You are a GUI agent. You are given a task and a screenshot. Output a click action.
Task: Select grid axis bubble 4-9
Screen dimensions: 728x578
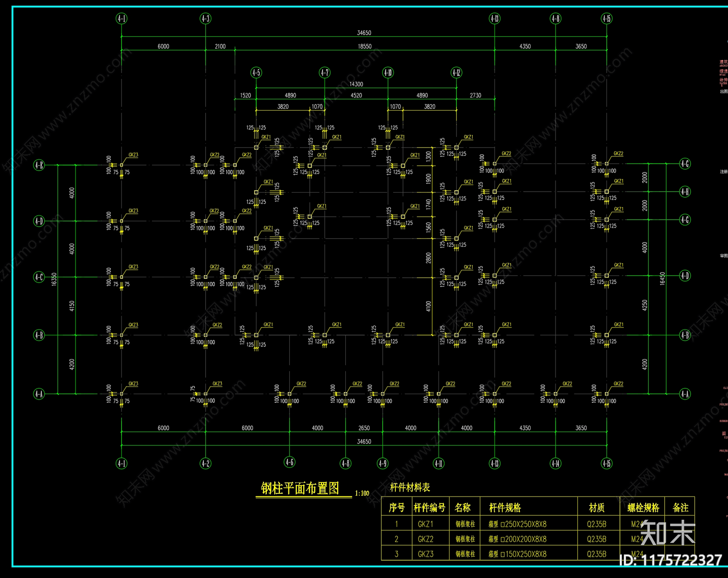tap(383, 464)
